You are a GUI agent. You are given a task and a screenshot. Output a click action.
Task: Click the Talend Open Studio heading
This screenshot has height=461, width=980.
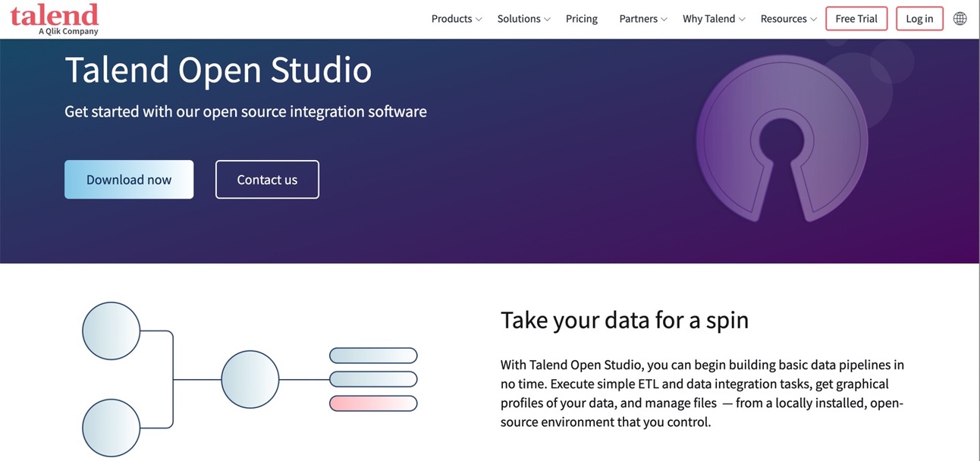click(x=218, y=70)
